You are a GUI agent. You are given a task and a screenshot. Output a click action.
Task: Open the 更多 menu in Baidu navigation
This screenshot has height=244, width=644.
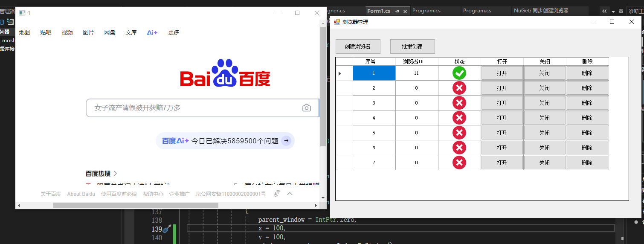point(174,32)
